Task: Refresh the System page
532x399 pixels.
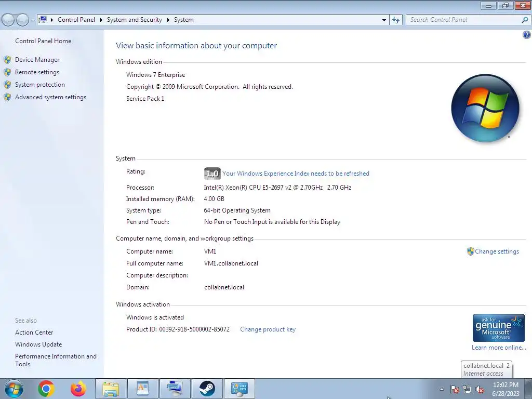Action: pos(396,20)
